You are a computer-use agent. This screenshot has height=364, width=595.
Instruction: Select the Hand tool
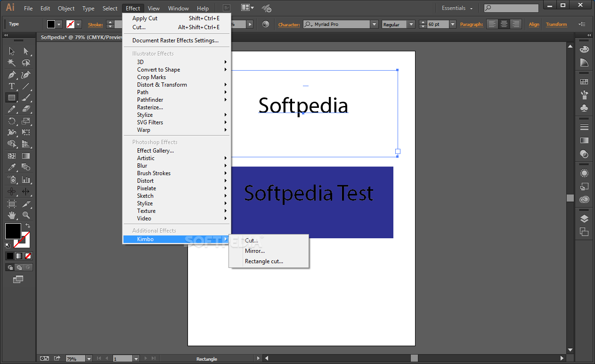click(x=12, y=215)
